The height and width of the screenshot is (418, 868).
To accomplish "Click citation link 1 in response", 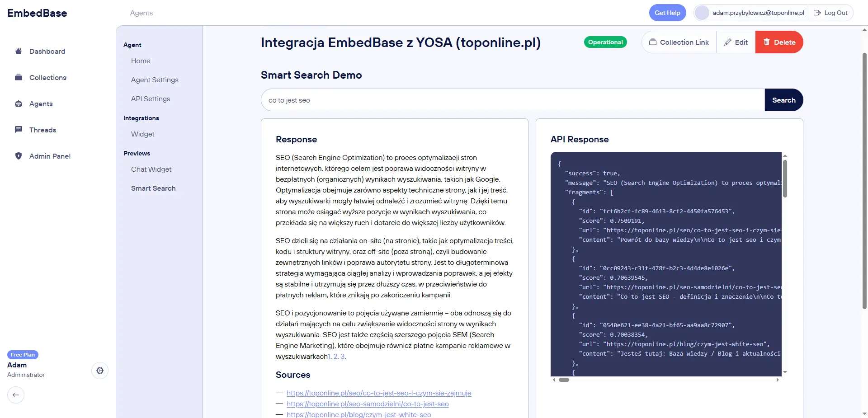I will [329, 357].
